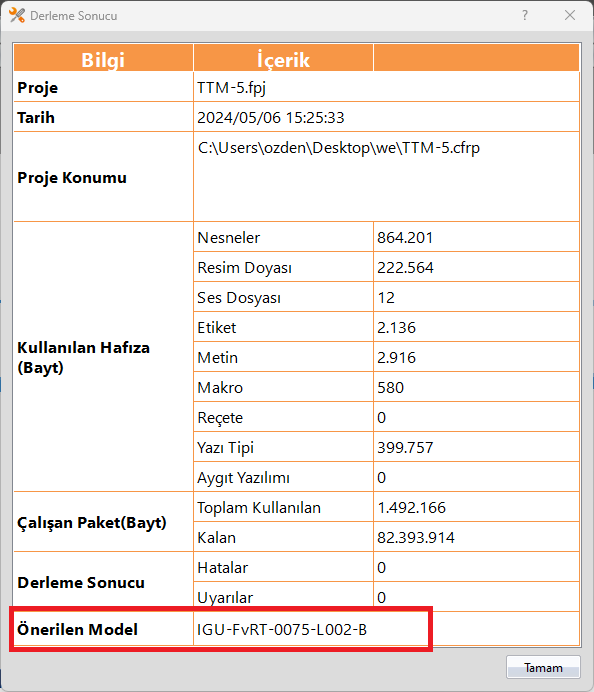Click the Ses Dosyası cell
594x692 pixels.
pyautogui.click(x=283, y=297)
